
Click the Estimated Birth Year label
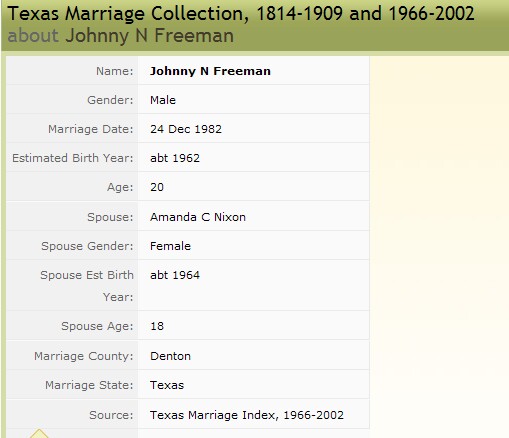(x=73, y=158)
